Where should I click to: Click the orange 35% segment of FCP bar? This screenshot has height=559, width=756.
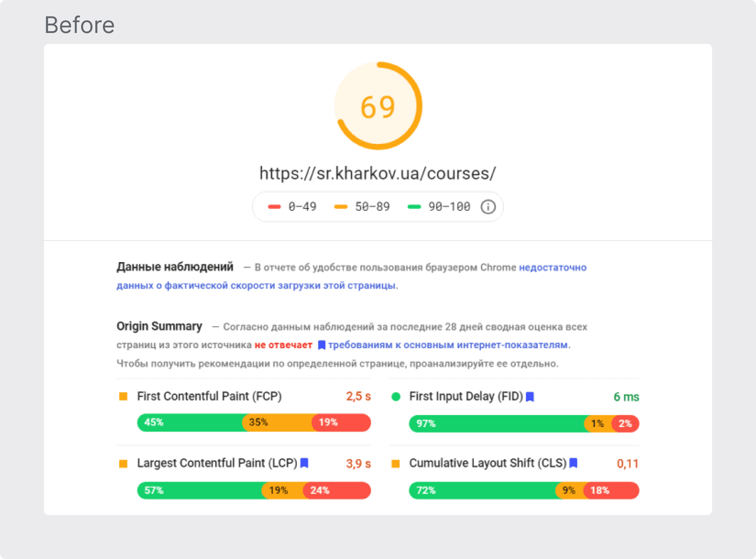[277, 422]
